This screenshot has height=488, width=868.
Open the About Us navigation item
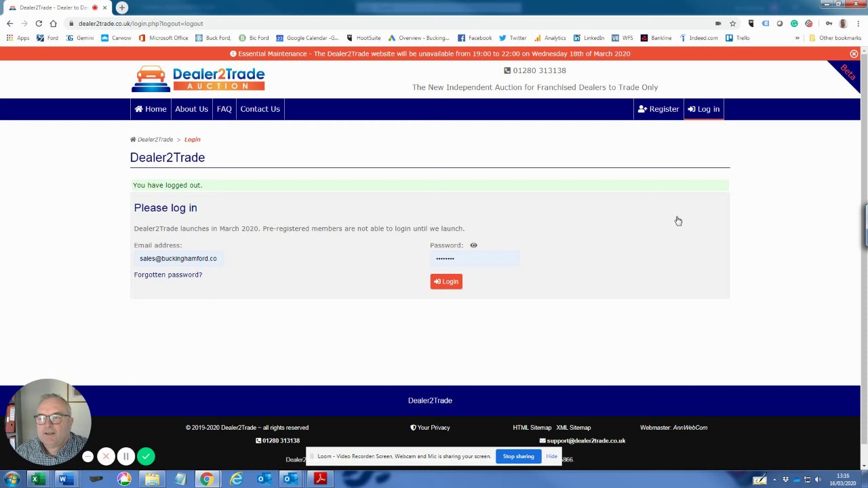coord(191,109)
